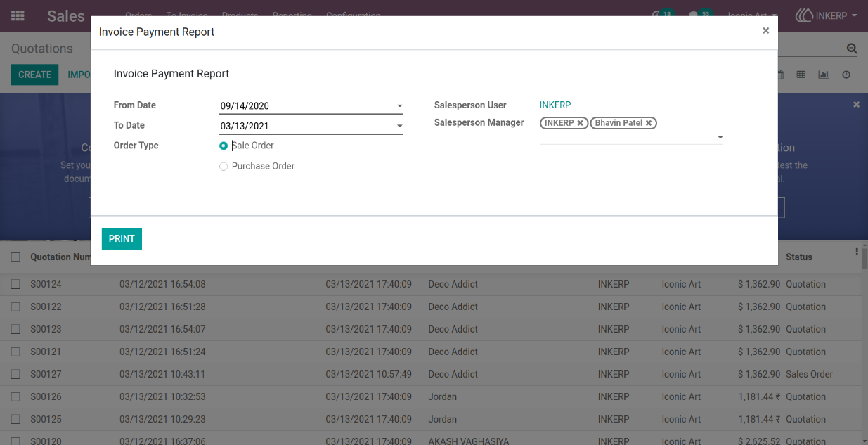868x445 pixels.
Task: Tick the checkbox for quotation S00122
Action: (x=15, y=307)
